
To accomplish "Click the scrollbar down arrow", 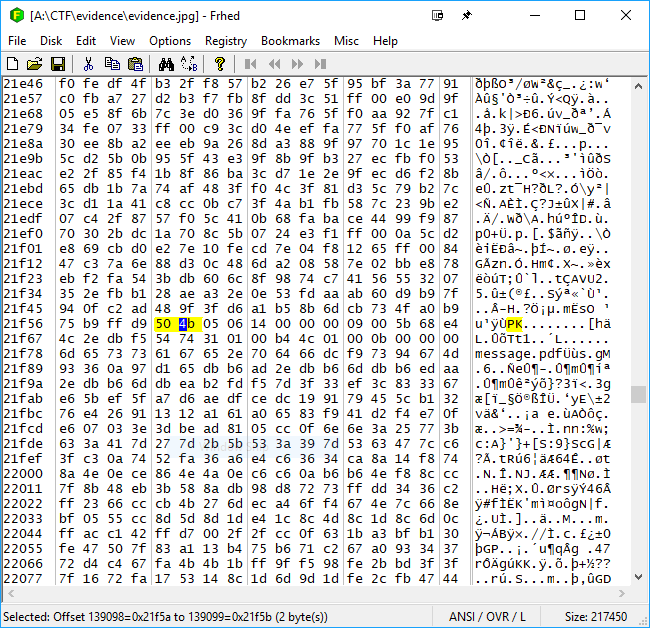I will click(639, 596).
